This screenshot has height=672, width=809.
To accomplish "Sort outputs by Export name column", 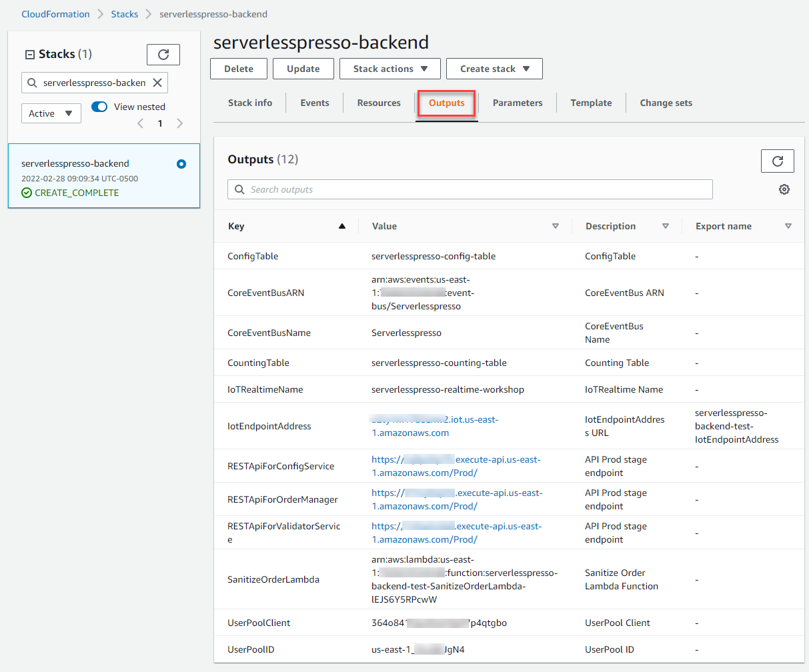I will pos(788,226).
